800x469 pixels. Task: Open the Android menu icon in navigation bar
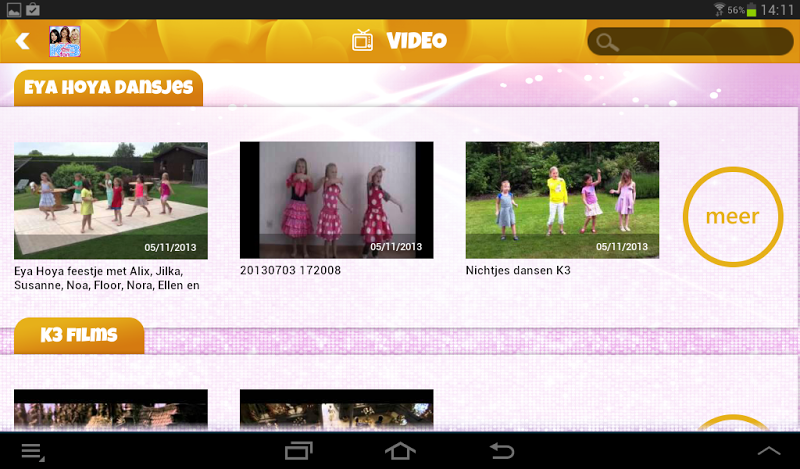tap(33, 452)
